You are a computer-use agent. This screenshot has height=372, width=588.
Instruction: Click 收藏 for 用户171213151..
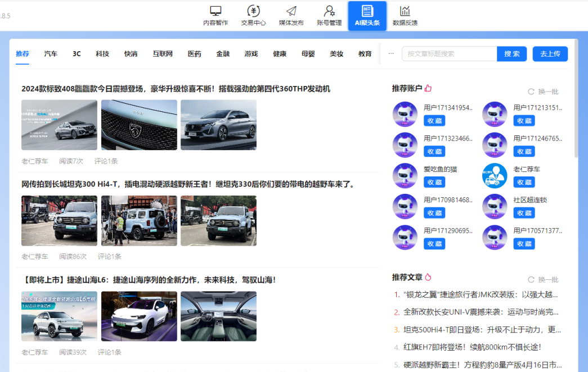tap(524, 121)
